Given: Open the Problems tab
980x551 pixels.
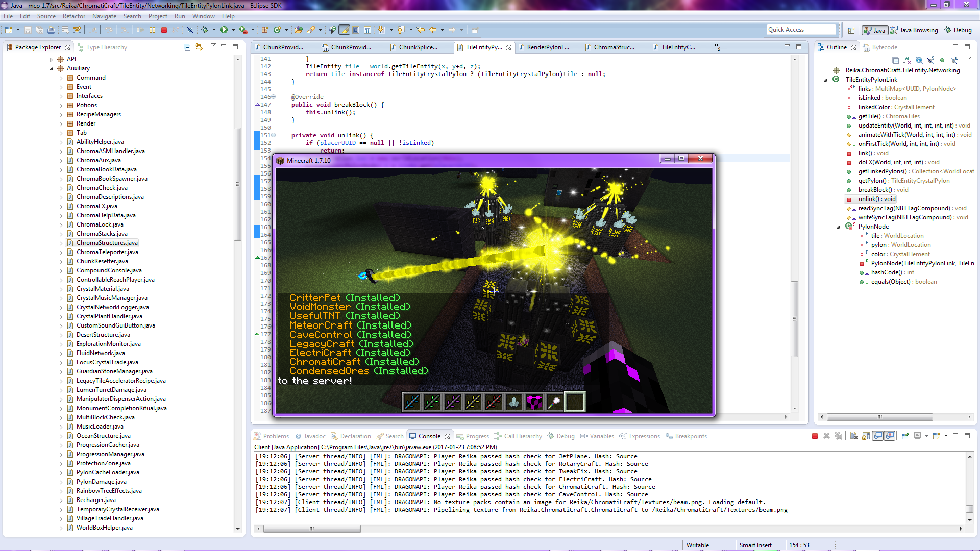Looking at the screenshot, I should point(272,436).
